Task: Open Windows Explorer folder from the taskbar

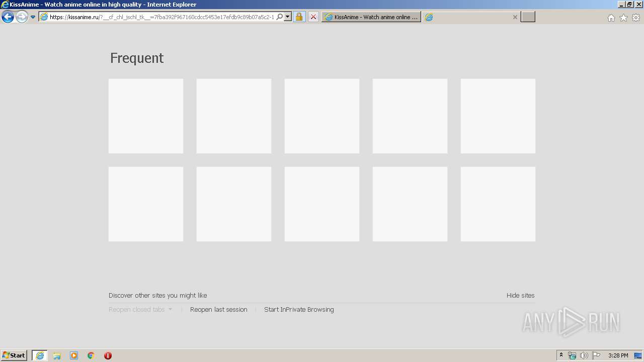Action: tap(57, 355)
